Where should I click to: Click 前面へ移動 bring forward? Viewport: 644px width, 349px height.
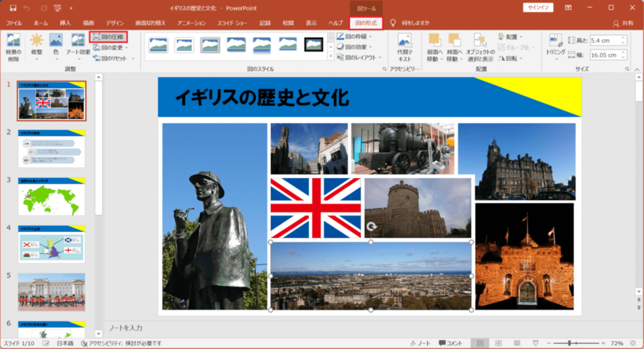coord(435,47)
